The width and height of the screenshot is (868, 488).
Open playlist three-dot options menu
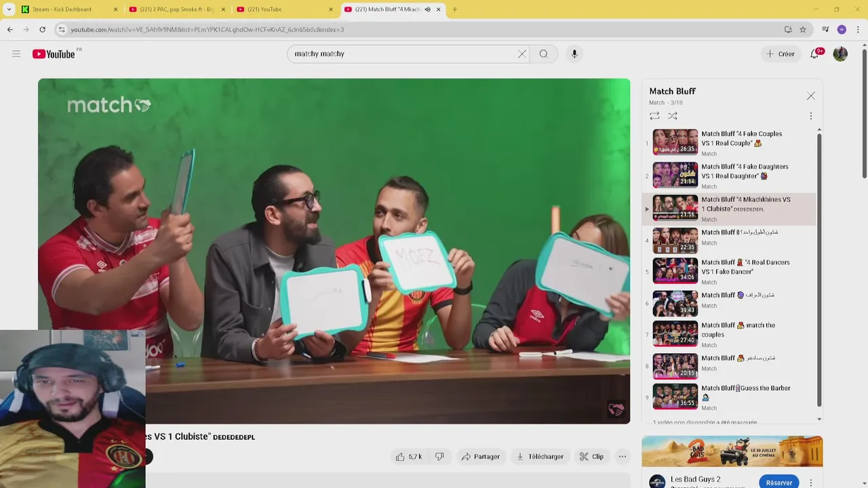click(810, 116)
